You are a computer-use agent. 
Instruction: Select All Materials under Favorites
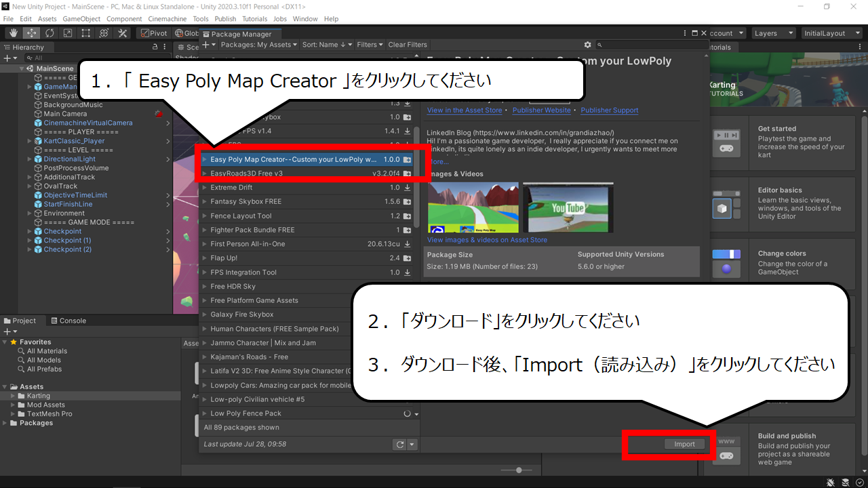(47, 351)
